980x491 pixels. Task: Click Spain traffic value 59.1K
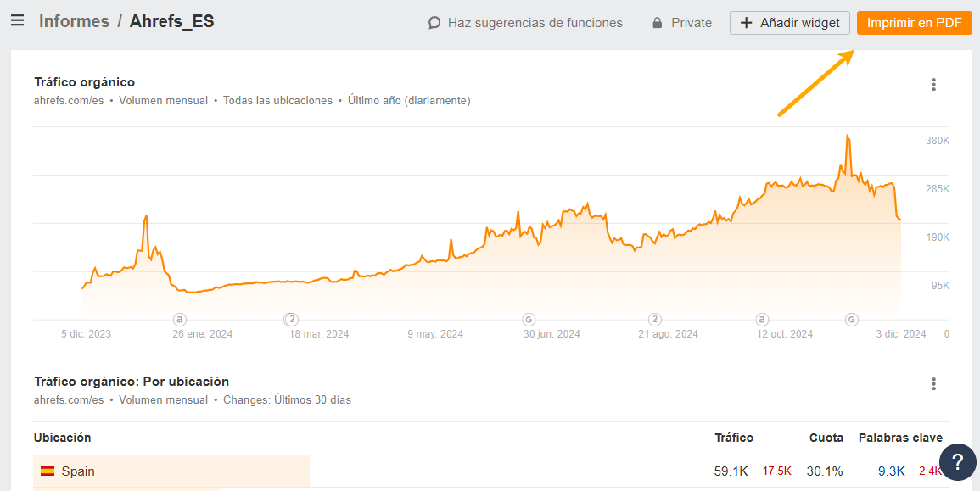(x=731, y=471)
